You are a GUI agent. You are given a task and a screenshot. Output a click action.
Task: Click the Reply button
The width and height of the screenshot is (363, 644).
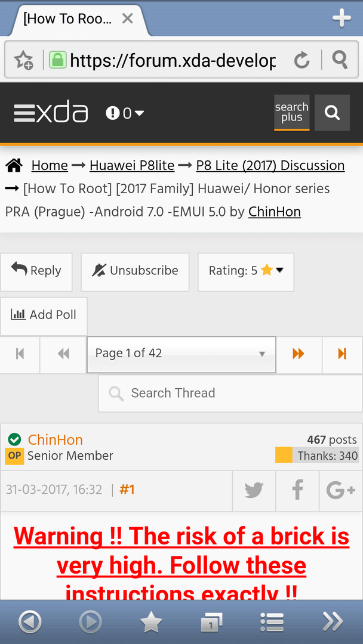(x=36, y=272)
